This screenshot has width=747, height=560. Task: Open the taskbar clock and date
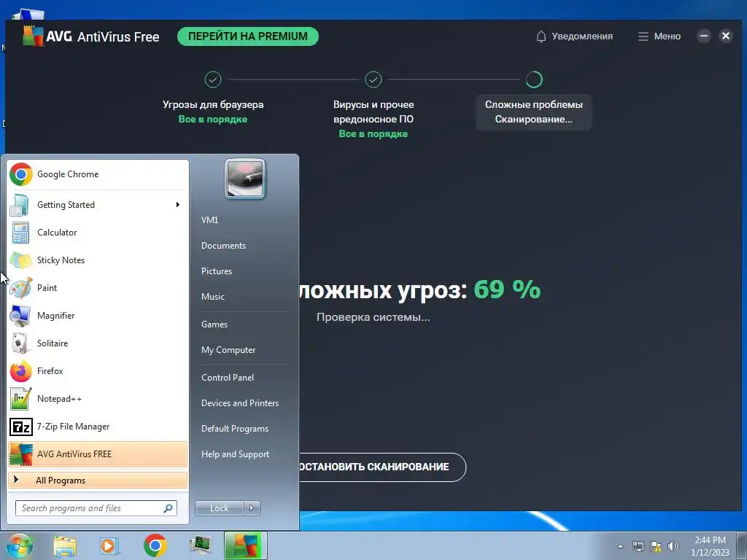[710, 546]
